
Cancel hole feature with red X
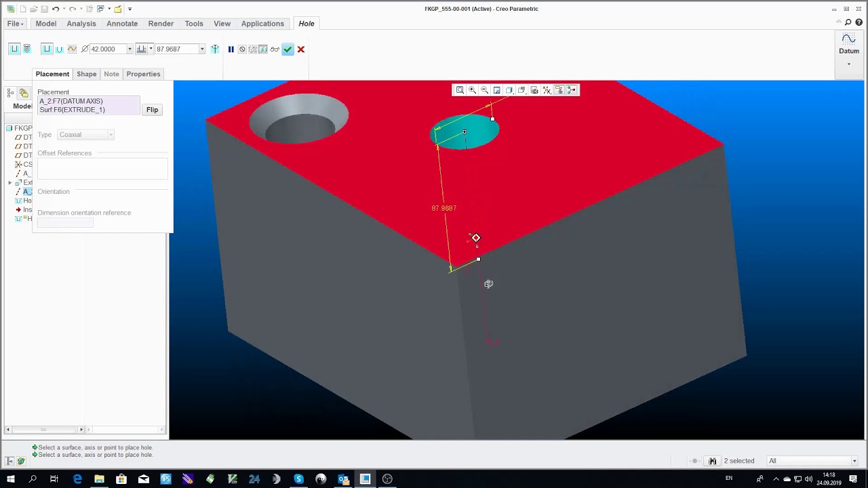301,49
